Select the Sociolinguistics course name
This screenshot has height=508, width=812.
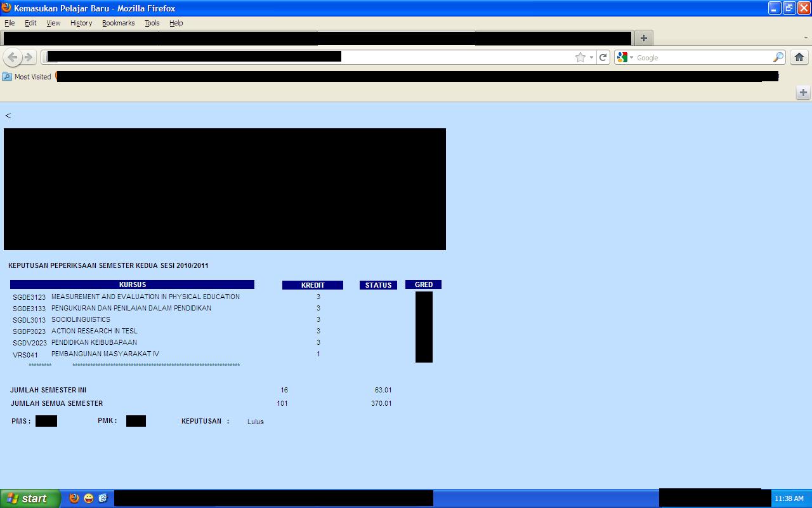click(81, 319)
